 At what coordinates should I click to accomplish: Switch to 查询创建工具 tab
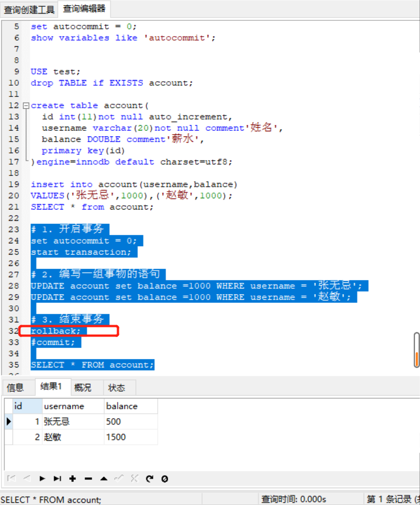tap(29, 10)
